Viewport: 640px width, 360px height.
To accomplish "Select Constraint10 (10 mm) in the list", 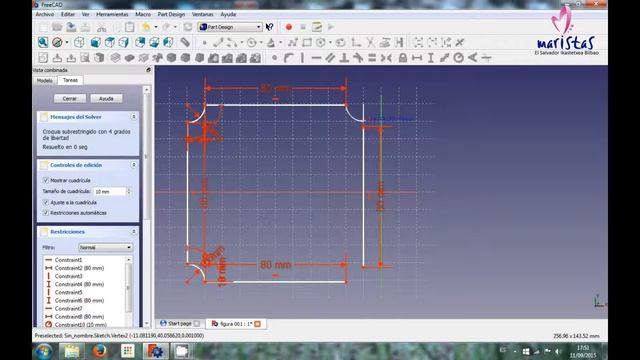I will click(81, 325).
